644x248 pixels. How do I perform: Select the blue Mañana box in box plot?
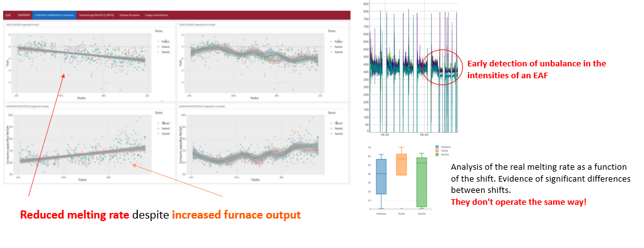pos(382,177)
